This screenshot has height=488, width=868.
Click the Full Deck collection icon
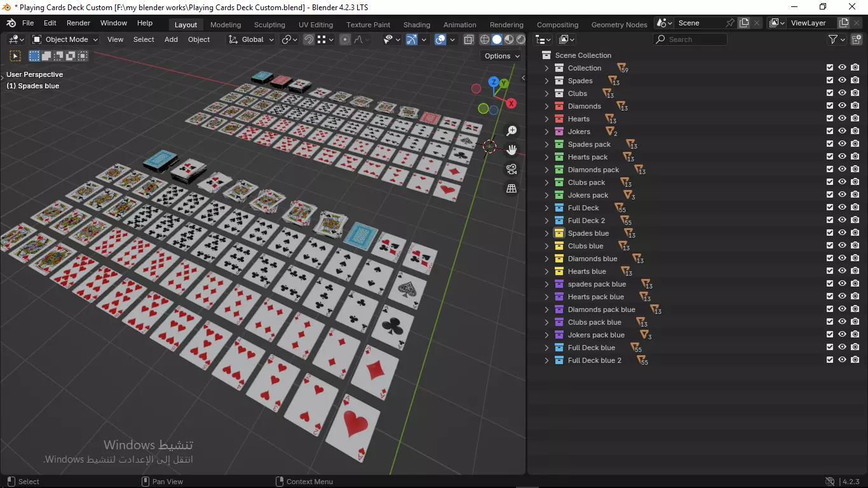tap(559, 208)
